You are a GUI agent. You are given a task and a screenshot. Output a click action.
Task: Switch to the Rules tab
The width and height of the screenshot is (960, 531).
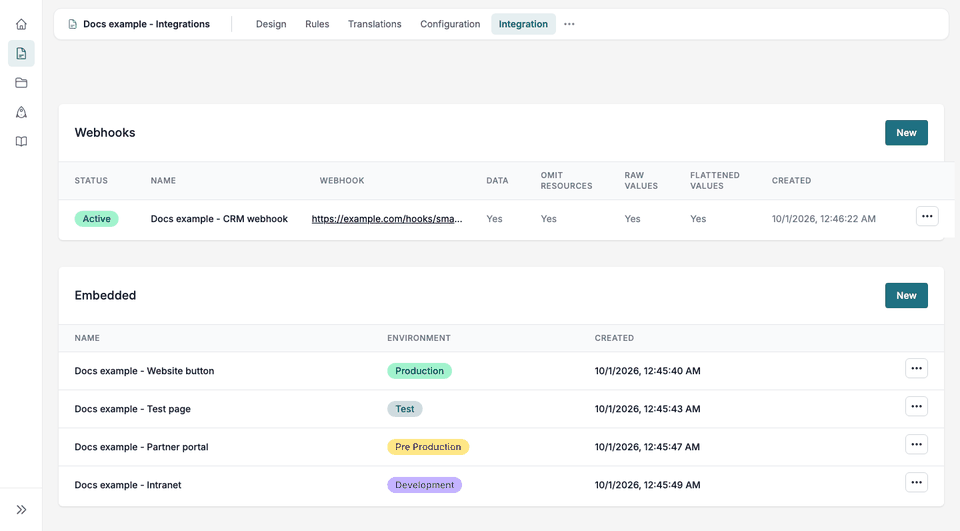[317, 24]
